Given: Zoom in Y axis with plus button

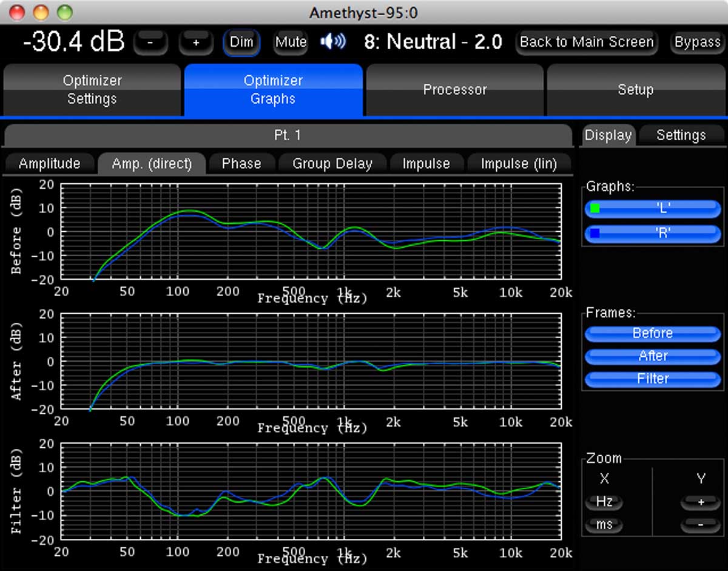Looking at the screenshot, I should coord(700,502).
